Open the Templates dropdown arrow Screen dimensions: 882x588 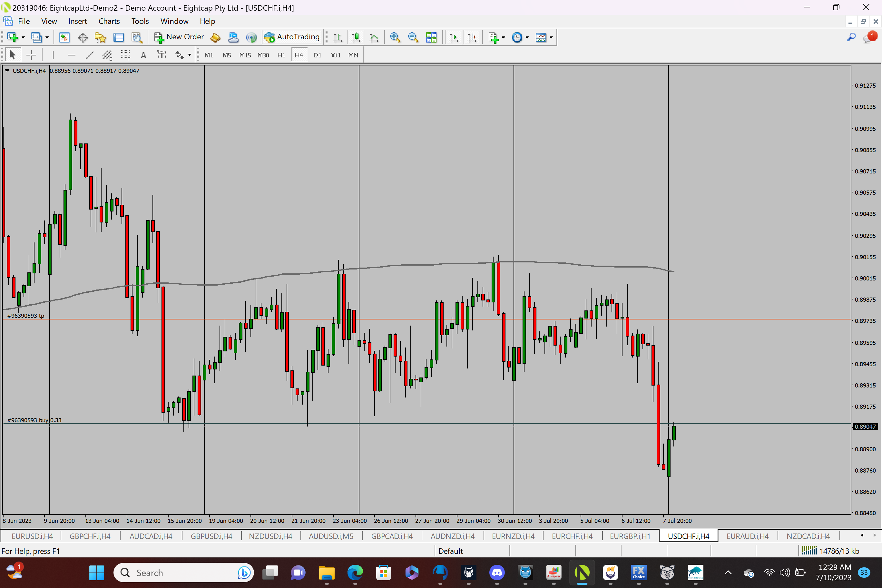click(x=551, y=37)
